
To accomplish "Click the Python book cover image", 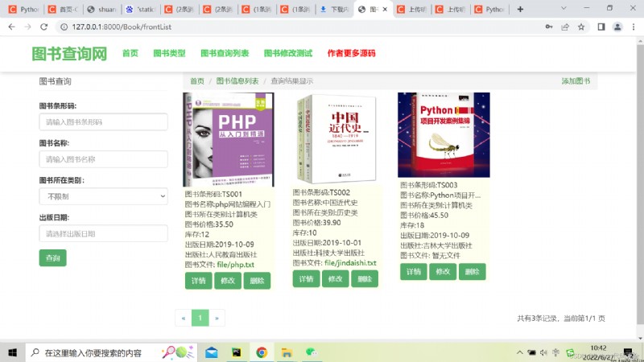I will tap(444, 135).
